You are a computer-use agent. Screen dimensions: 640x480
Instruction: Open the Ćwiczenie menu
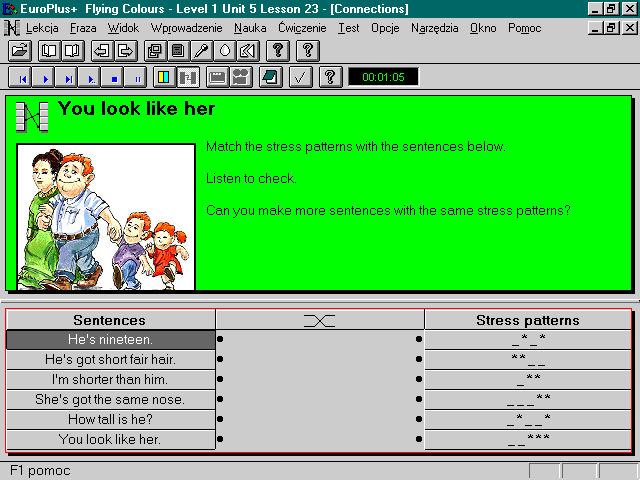(302, 28)
